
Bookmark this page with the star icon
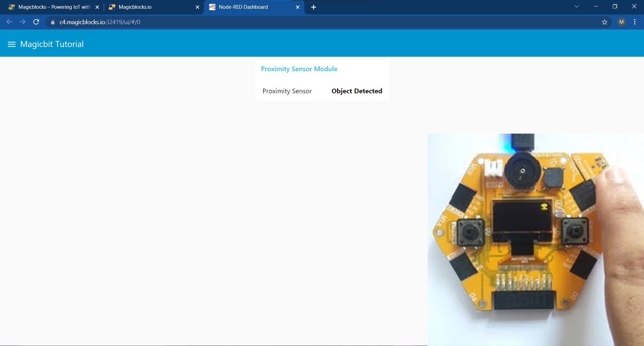coord(605,22)
